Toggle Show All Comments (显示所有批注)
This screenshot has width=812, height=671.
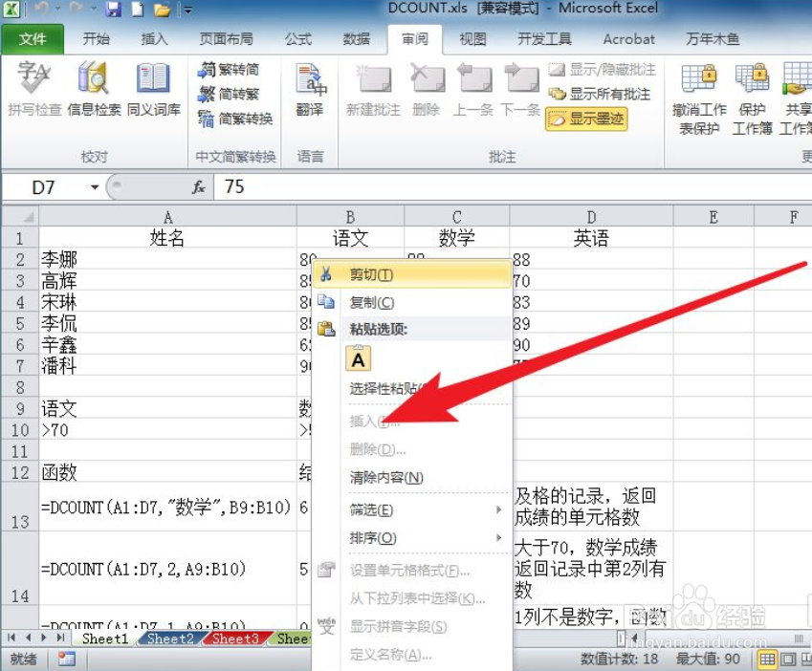[x=599, y=95]
